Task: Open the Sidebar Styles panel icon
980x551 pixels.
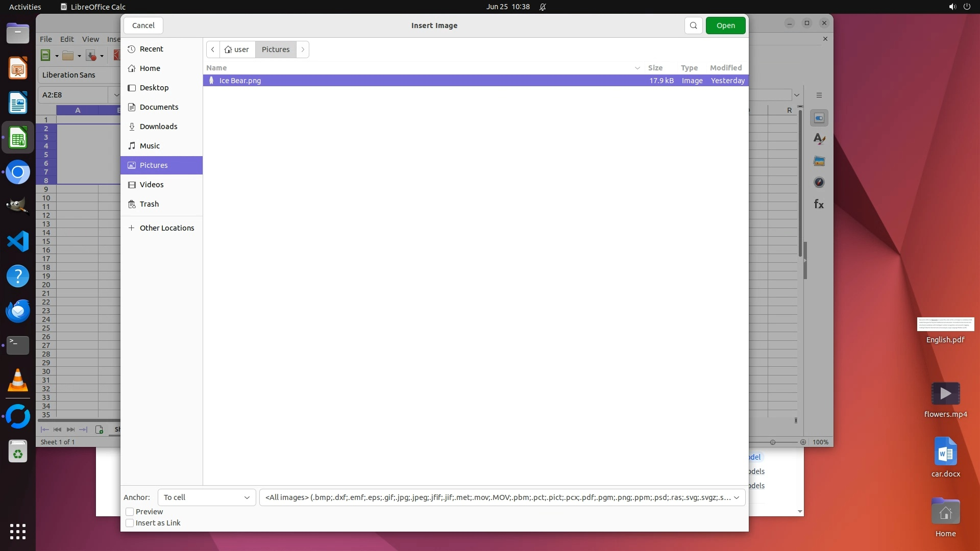Action: (819, 139)
